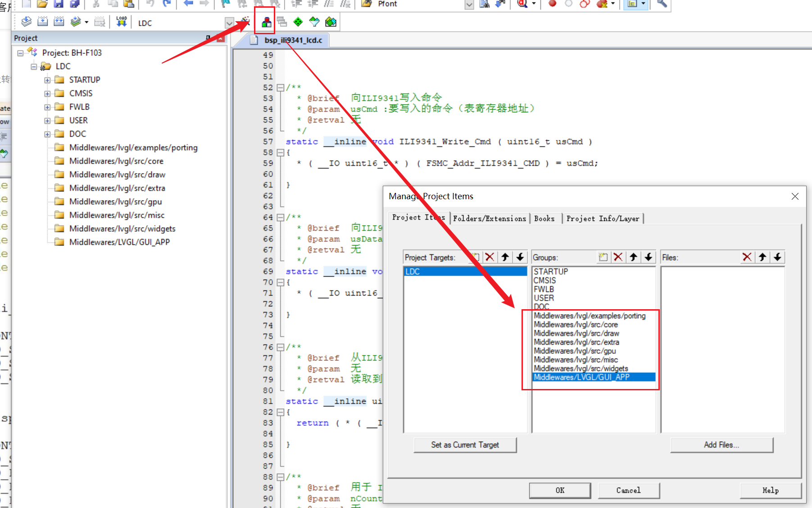The height and width of the screenshot is (508, 812).
Task: Open the LDC target selection dropdown
Action: [229, 23]
